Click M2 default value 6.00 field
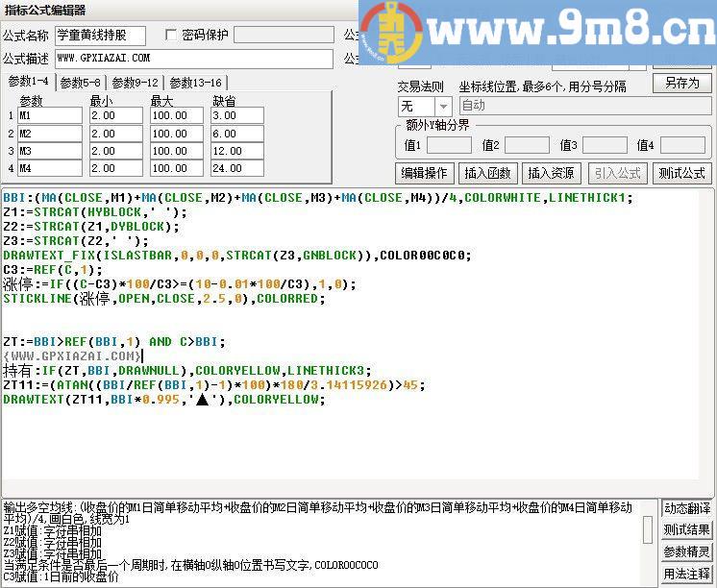Screen dimensions: 717x588 click(237, 134)
